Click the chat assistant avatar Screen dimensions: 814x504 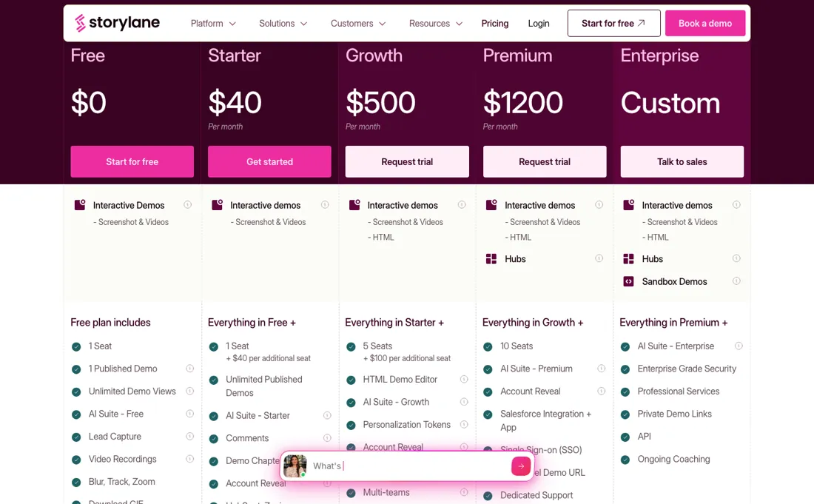pos(295,466)
